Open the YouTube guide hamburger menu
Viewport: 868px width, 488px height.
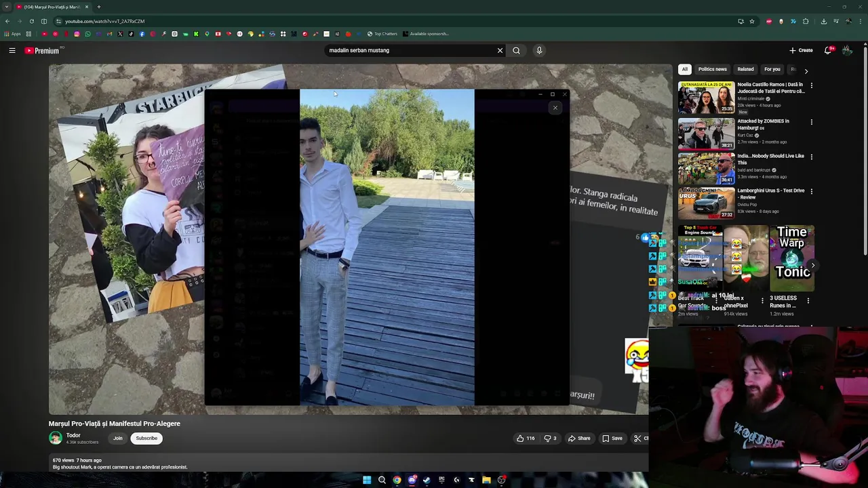coord(12,50)
